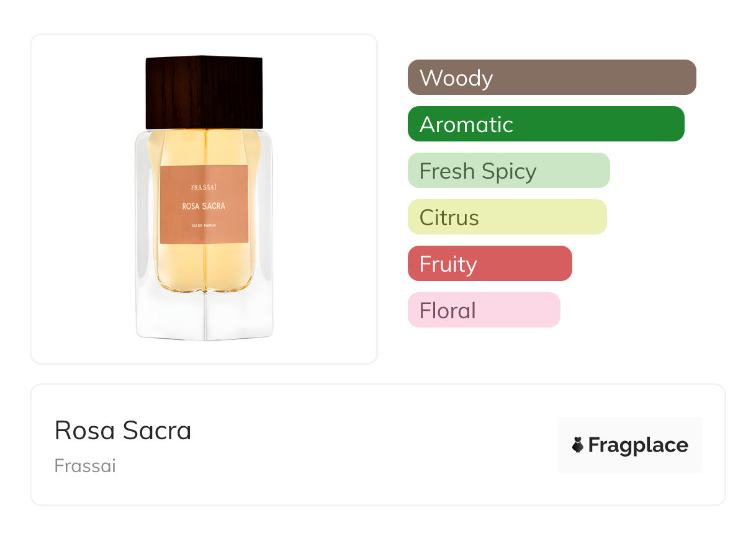The image size is (756, 536).
Task: Open the Frassai brand name link
Action: 85,466
